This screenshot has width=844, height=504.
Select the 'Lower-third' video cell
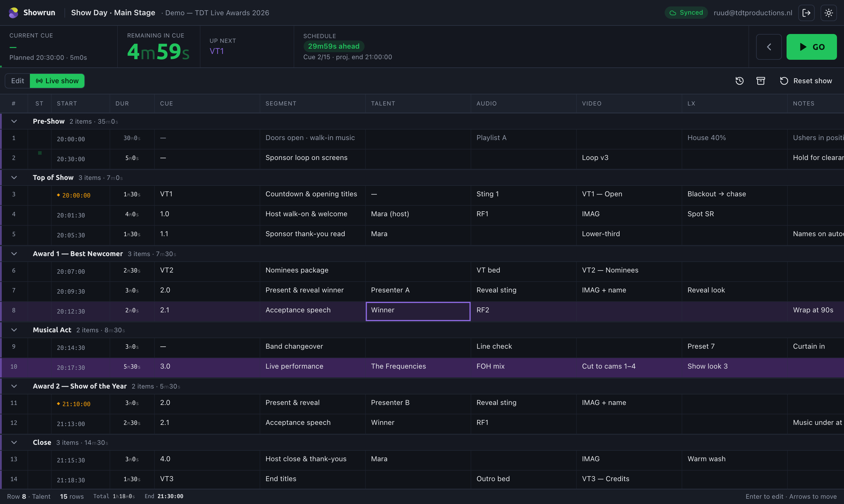pos(629,235)
